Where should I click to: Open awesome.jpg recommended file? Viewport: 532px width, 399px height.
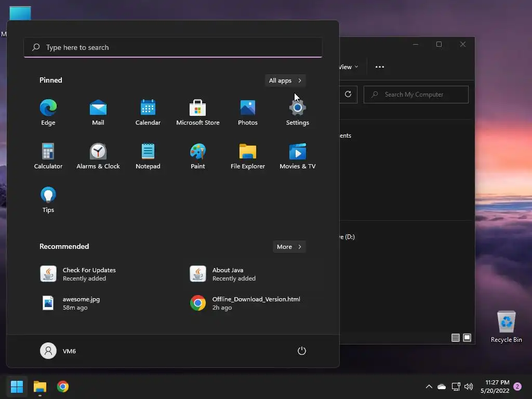coord(98,303)
